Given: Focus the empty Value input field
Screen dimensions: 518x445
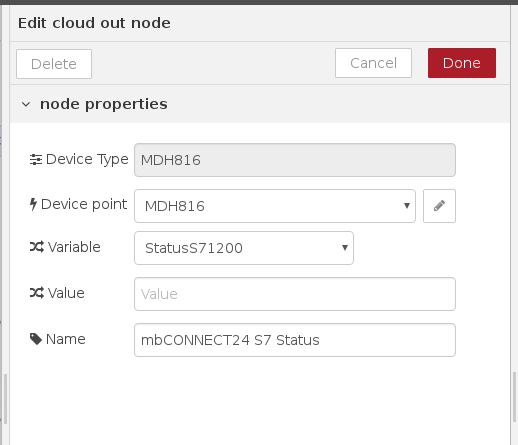Looking at the screenshot, I should (295, 294).
